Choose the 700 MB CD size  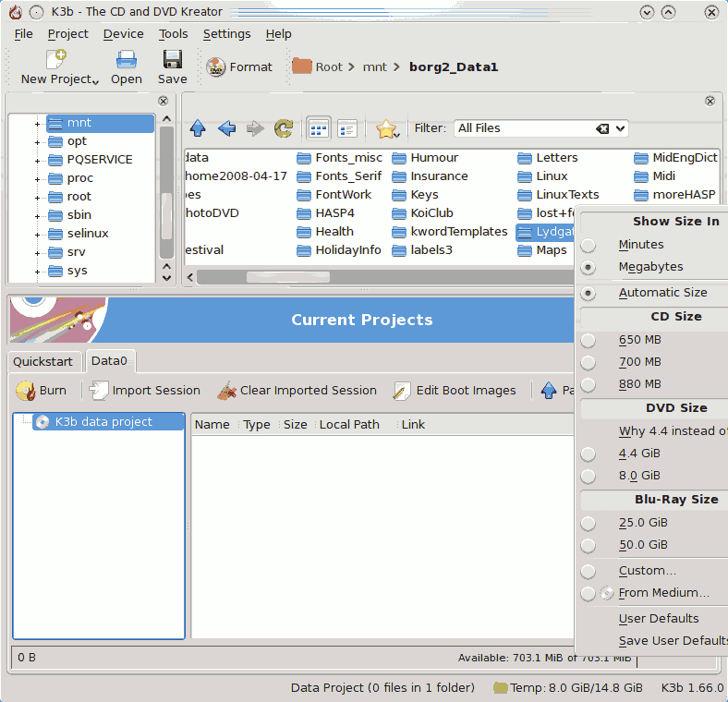click(x=588, y=362)
